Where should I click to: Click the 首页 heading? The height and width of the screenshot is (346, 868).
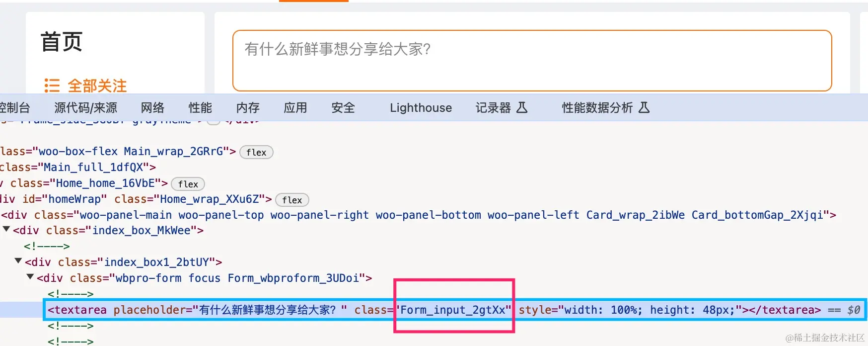[62, 42]
